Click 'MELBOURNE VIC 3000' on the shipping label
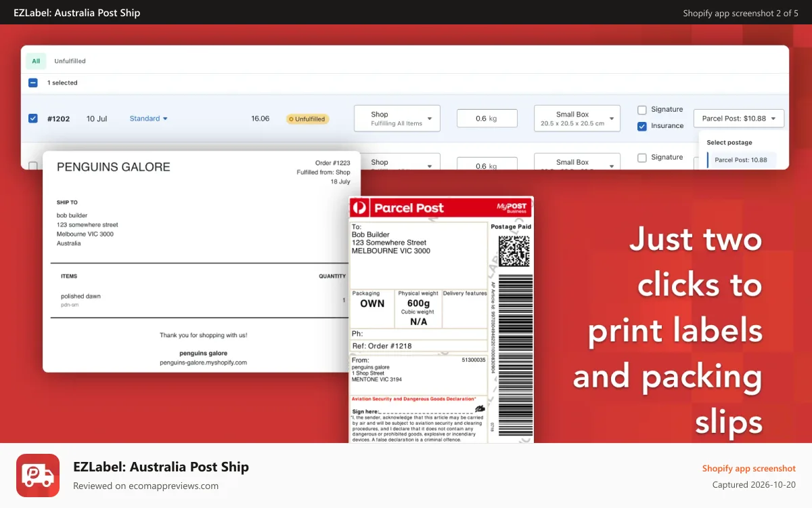This screenshot has width=812, height=508. 391,251
